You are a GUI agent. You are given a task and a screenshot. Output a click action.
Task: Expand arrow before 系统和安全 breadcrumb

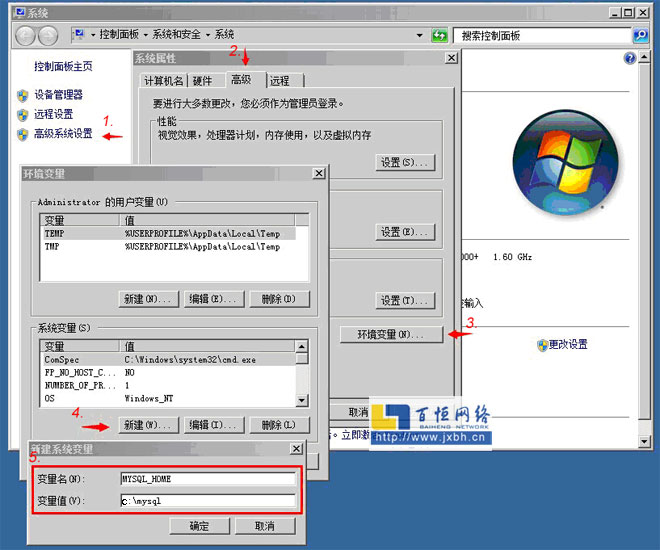[146, 35]
